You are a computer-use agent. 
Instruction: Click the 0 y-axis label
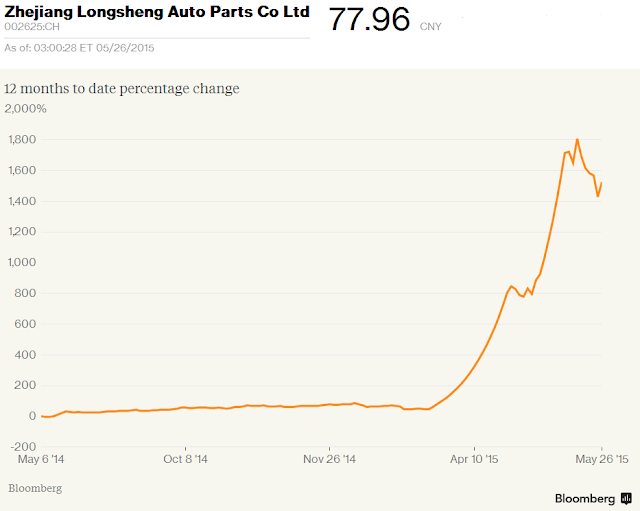pyautogui.click(x=32, y=416)
